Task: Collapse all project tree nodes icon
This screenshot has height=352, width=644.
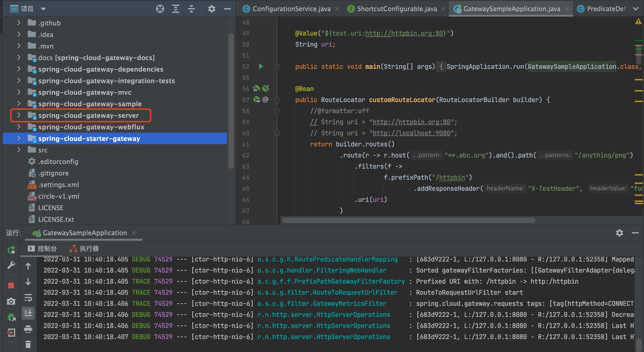Action: 191,9
